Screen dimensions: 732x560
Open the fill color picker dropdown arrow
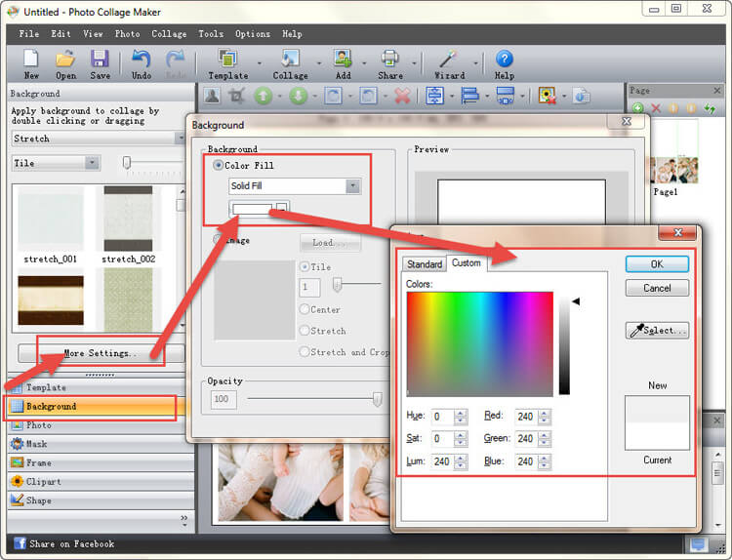(x=282, y=208)
